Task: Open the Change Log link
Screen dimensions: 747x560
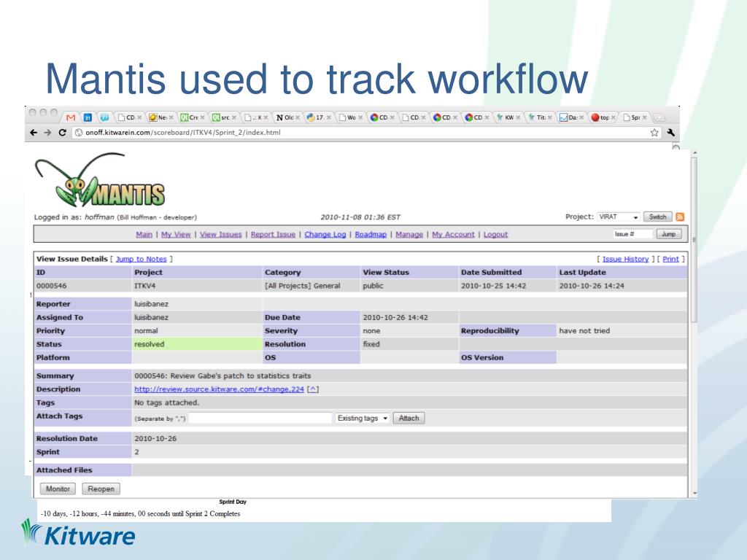Action: point(325,234)
